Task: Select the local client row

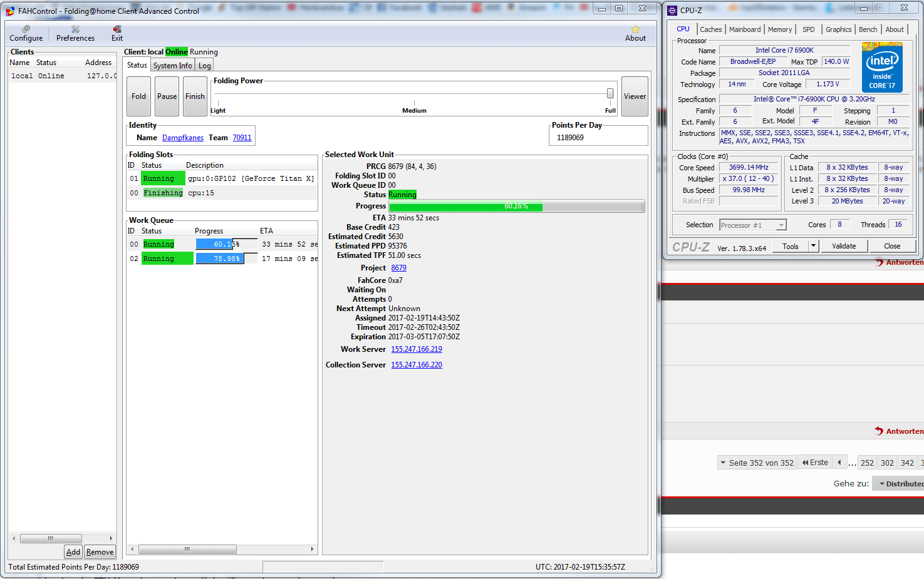Action: point(62,76)
